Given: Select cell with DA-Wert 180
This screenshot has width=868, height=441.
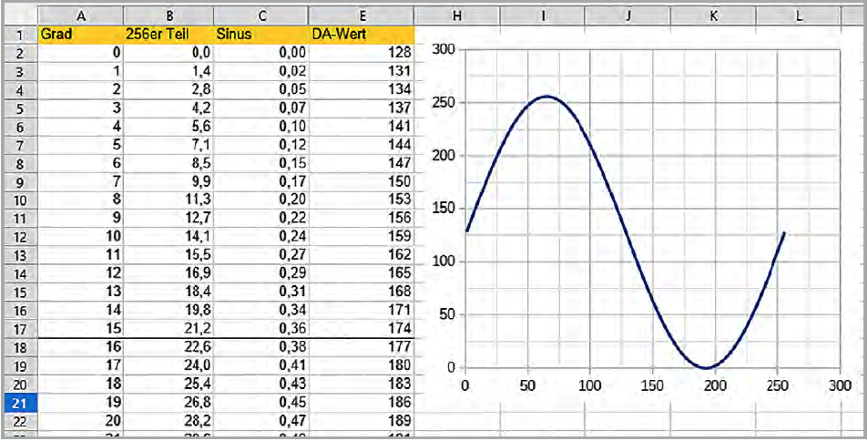Looking at the screenshot, I should (x=362, y=365).
